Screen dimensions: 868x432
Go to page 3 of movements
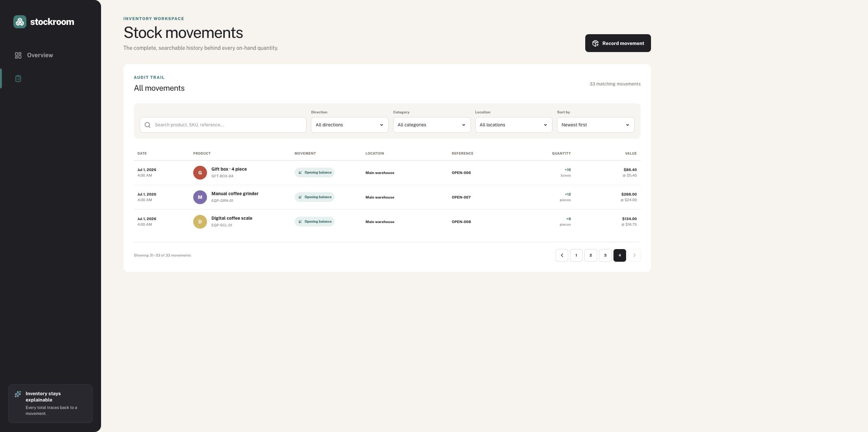coord(605,255)
